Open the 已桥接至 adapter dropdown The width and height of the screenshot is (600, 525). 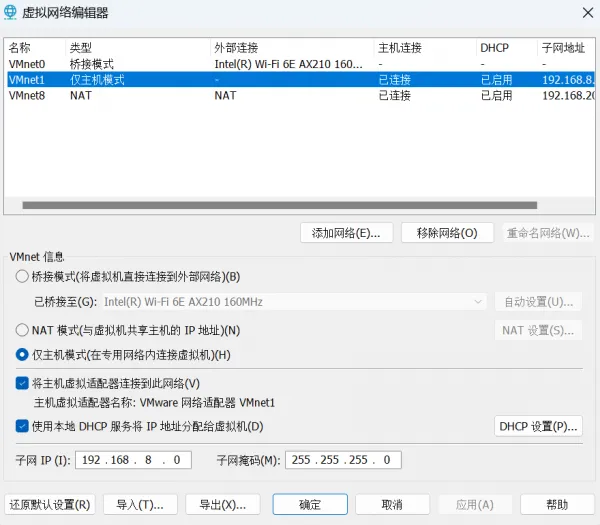294,302
